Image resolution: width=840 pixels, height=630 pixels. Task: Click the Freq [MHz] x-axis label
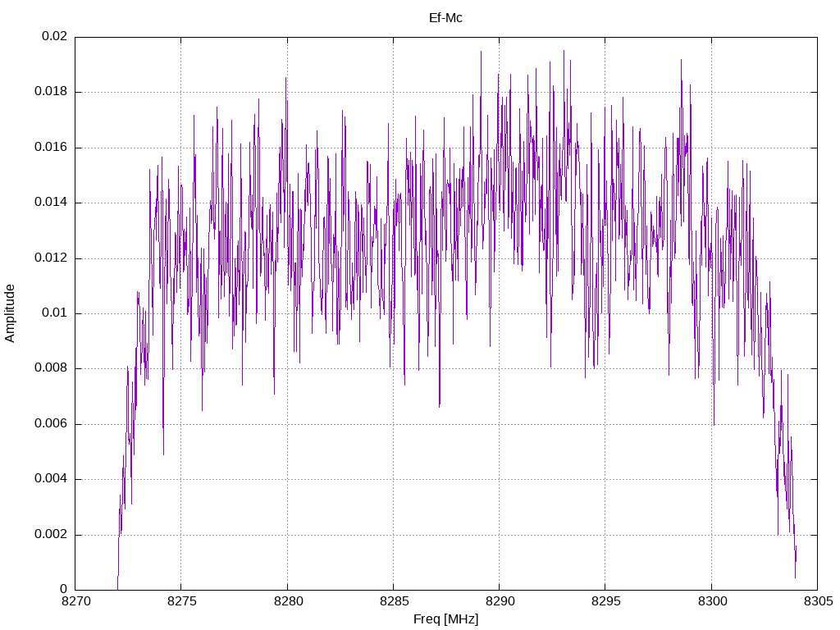(445, 619)
